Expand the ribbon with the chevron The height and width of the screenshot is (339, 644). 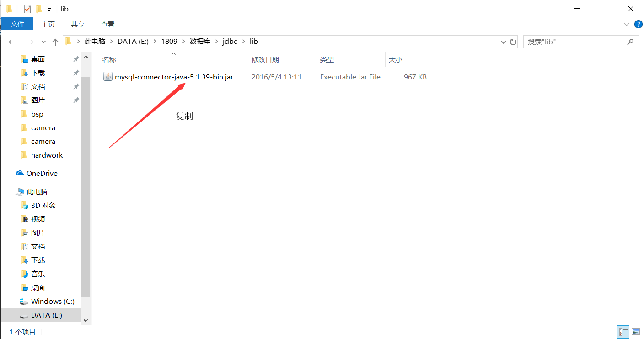(626, 24)
